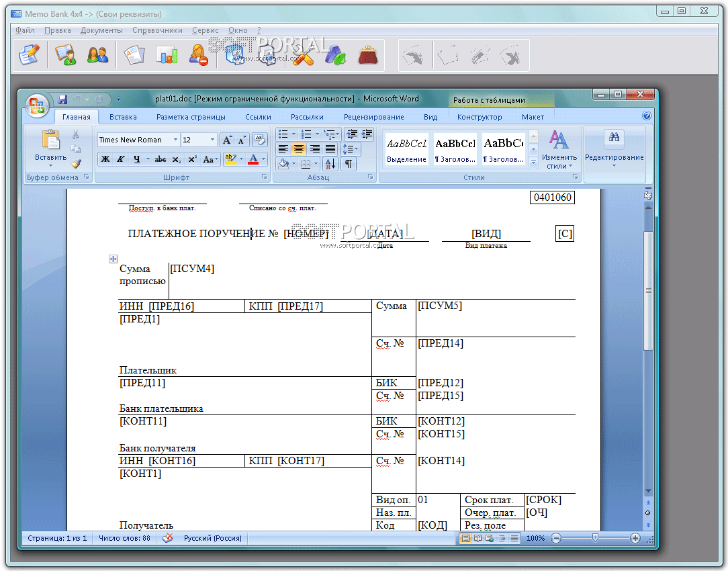The height and width of the screenshot is (571, 728).
Task: Click the highlight color yellow swatch button
Action: click(231, 159)
